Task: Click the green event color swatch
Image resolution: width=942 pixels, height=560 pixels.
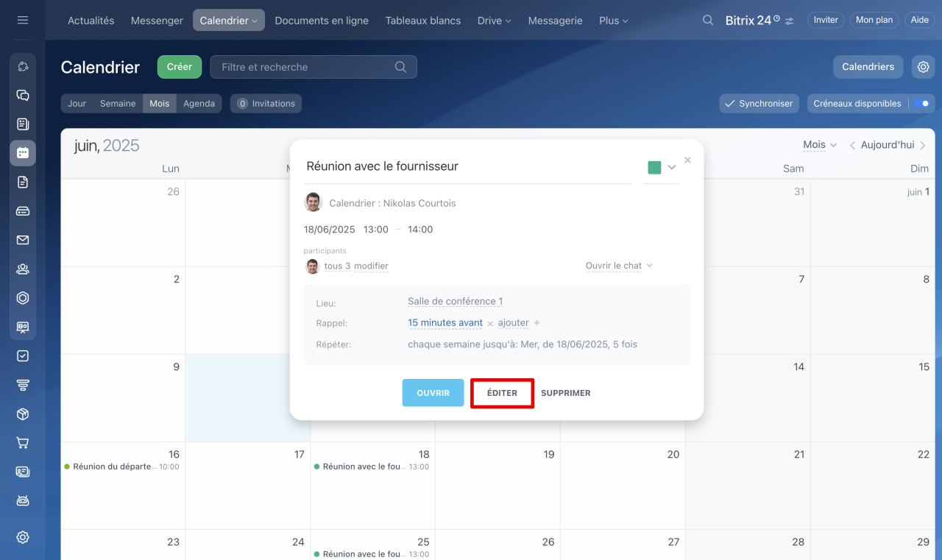Action: coord(654,168)
